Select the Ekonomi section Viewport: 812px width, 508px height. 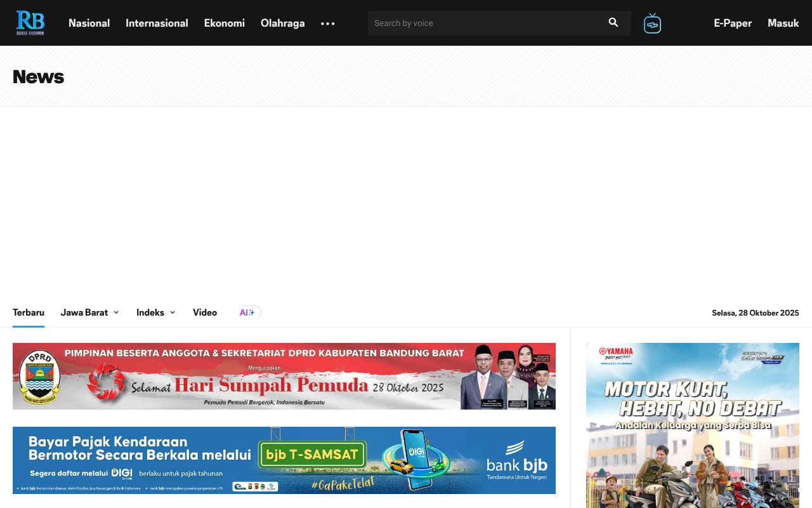(x=224, y=23)
